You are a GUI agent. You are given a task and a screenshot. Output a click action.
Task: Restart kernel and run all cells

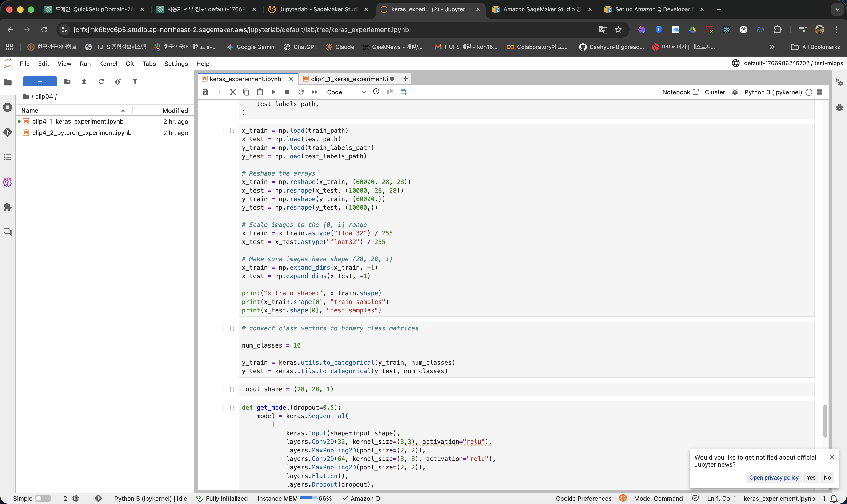pos(315,92)
